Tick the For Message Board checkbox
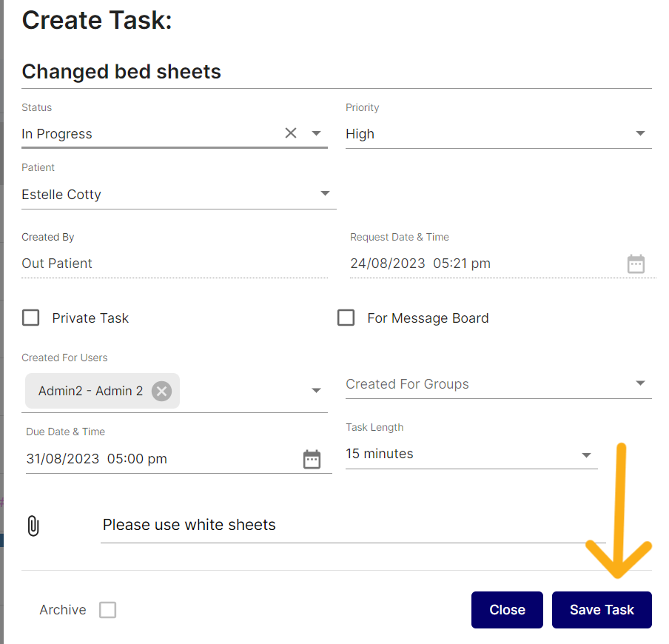 346,318
